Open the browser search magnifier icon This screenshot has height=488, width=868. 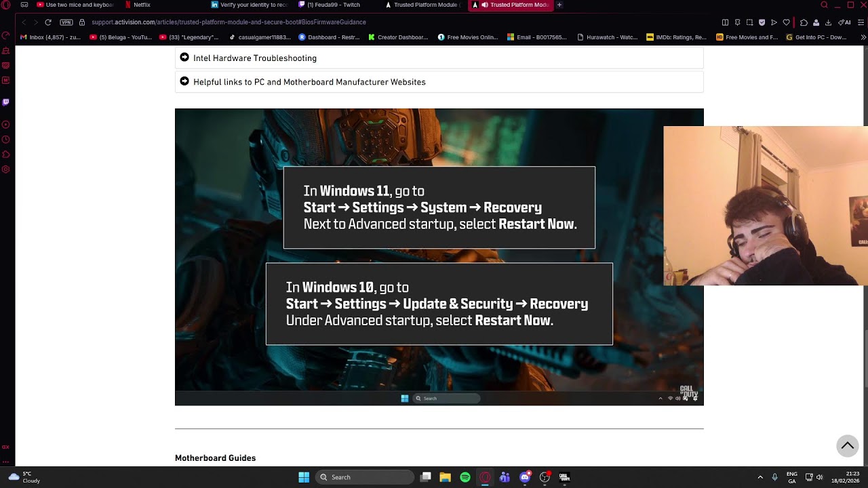[x=825, y=5]
